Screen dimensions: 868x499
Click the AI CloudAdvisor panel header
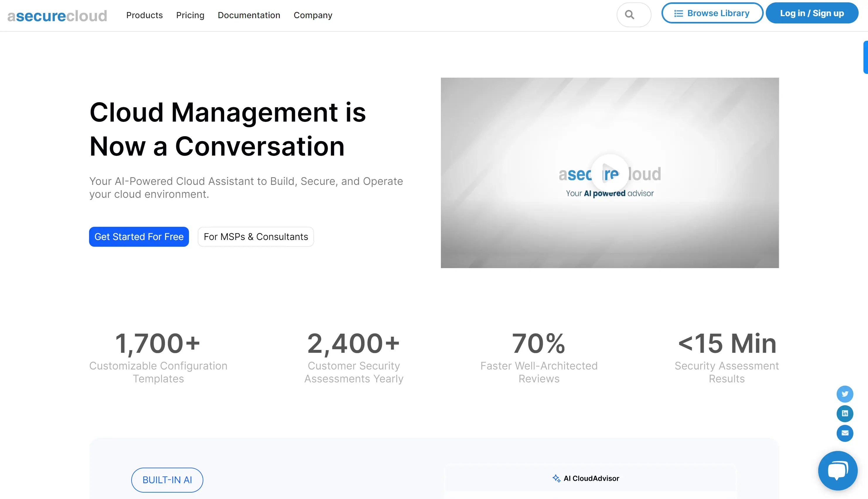point(591,478)
